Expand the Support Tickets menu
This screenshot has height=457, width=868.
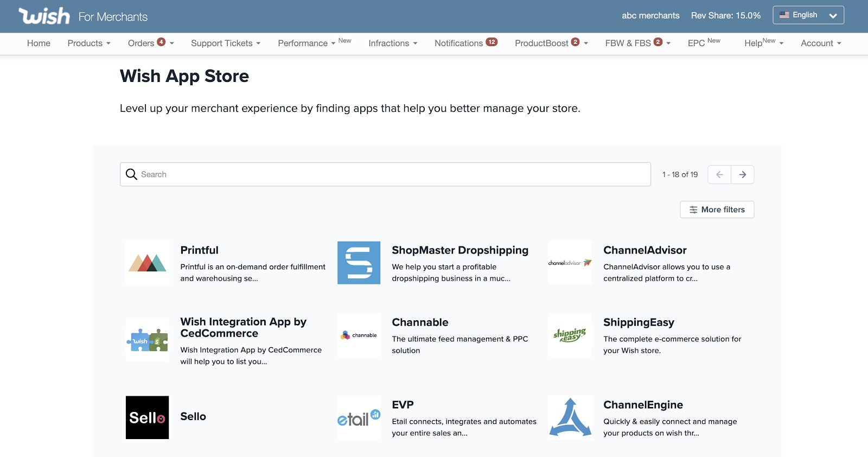click(x=226, y=43)
